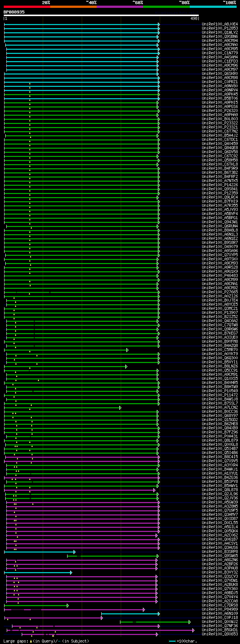Select hit label UniRef100_P46483
The width and height of the screenshot is (240, 644).
[220, 275]
